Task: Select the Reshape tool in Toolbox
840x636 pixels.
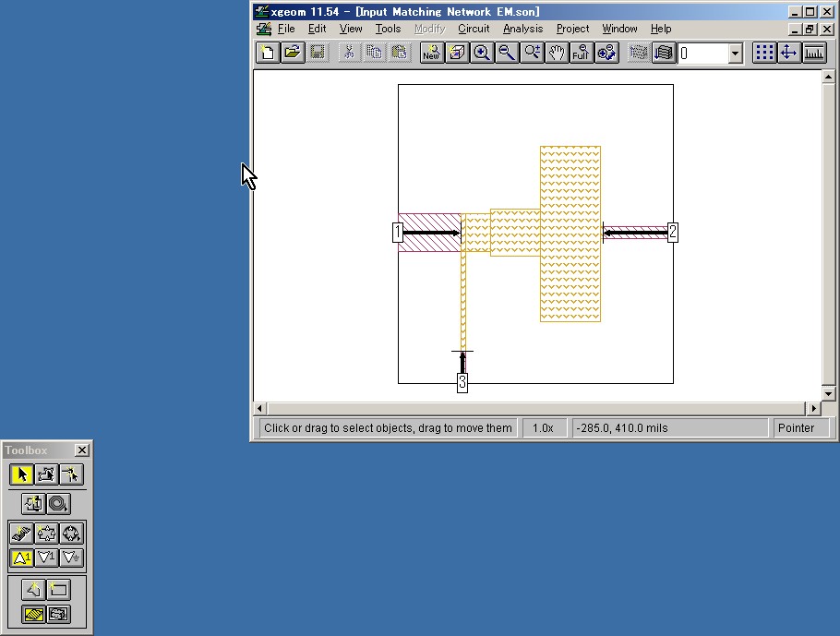Action: pos(46,474)
